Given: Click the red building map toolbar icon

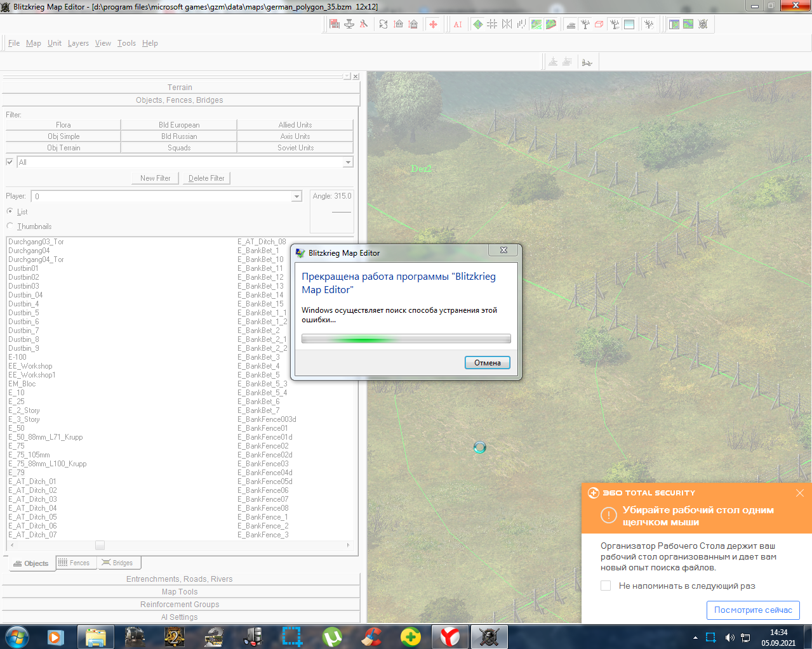Looking at the screenshot, I should 335,24.
